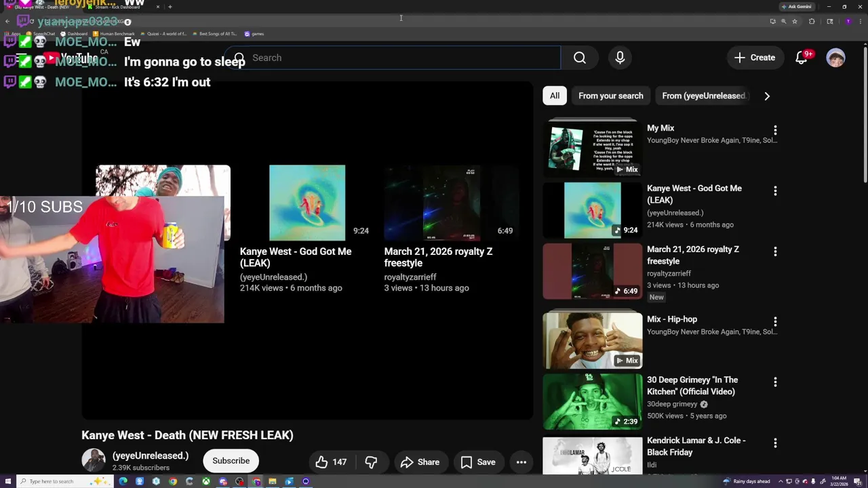Click taskbar clock showing 1:04 AM
868x488 pixels.
[838, 482]
